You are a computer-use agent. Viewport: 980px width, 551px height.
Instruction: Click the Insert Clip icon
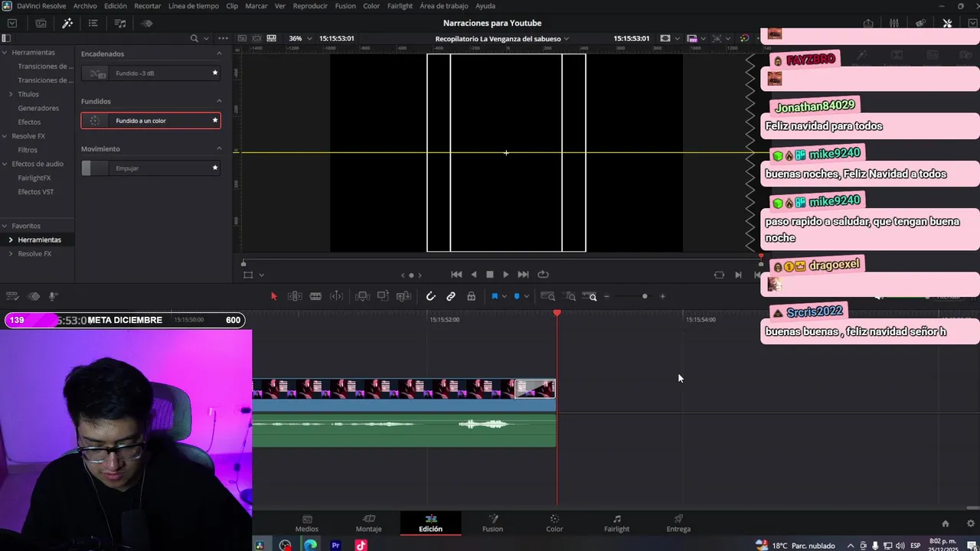coord(363,296)
